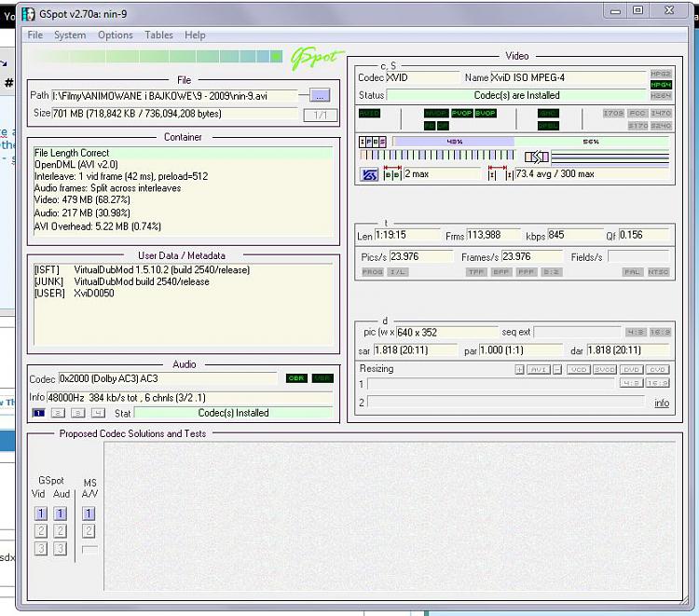Open the File menu

click(x=34, y=34)
